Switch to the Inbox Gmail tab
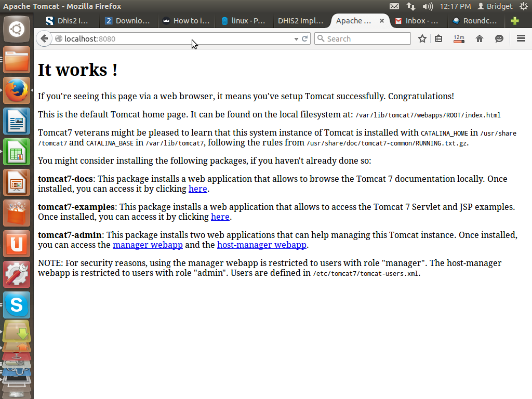 (417, 21)
